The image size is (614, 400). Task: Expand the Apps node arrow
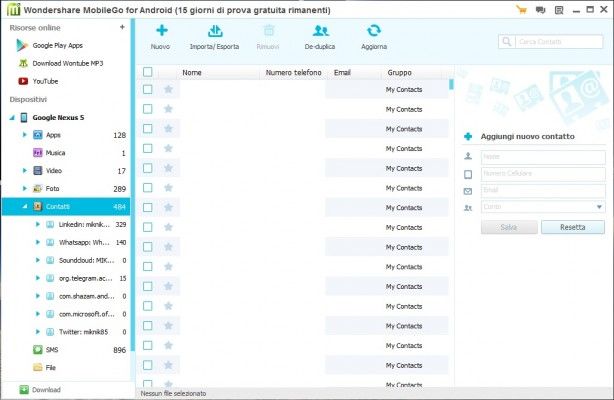24,135
